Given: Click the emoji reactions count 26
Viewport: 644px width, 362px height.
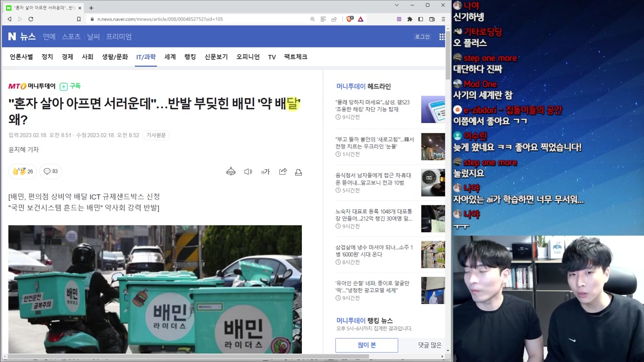Looking at the screenshot, I should (x=23, y=171).
